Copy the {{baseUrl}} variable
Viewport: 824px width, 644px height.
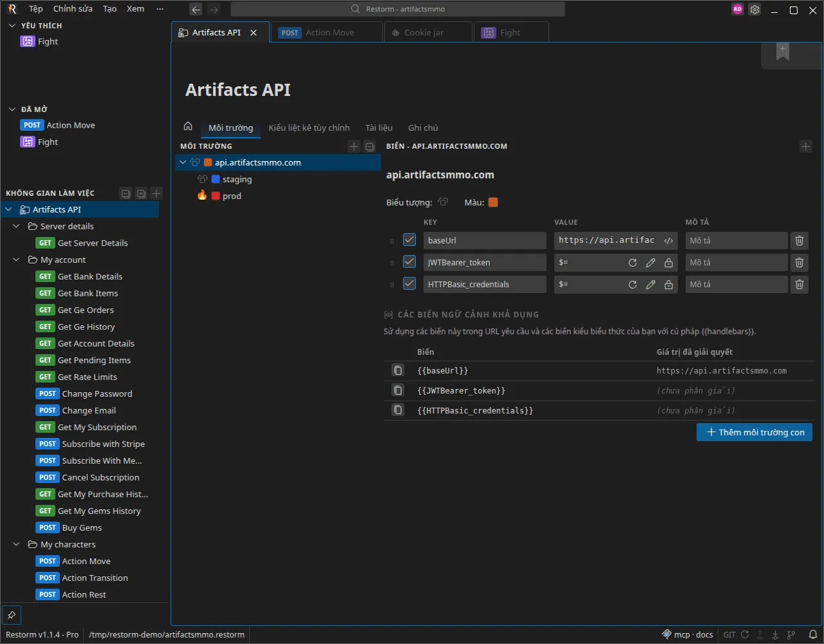tap(398, 370)
